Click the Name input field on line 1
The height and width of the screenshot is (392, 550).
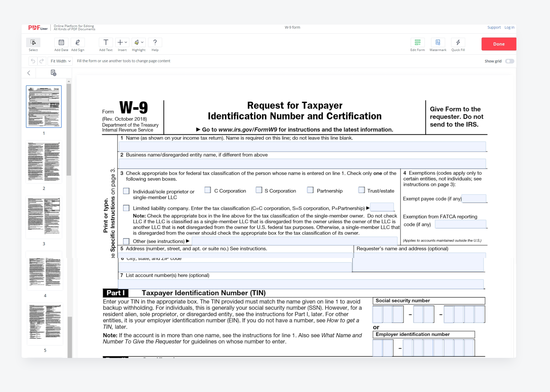coord(302,147)
